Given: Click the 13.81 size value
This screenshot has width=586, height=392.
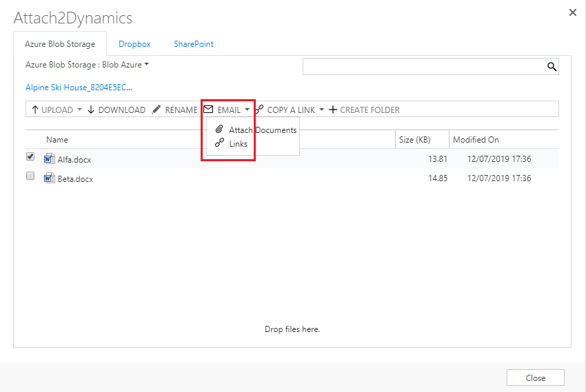Looking at the screenshot, I should (438, 159).
